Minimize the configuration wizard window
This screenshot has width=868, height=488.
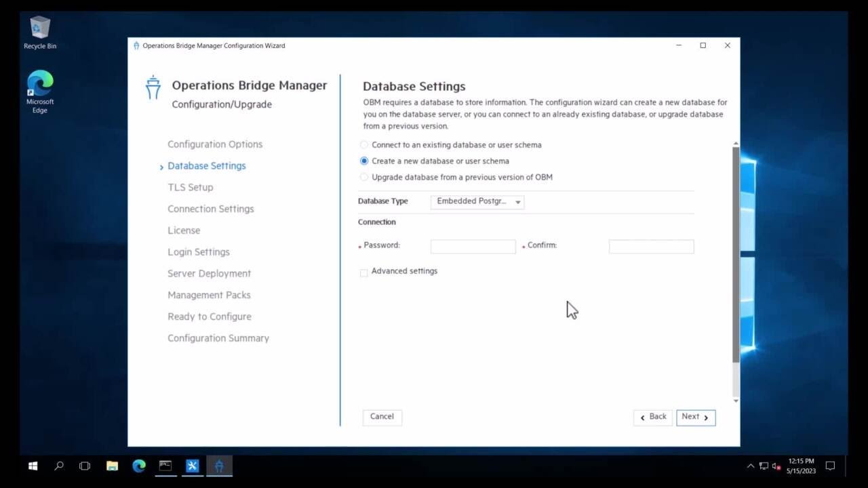tap(679, 45)
